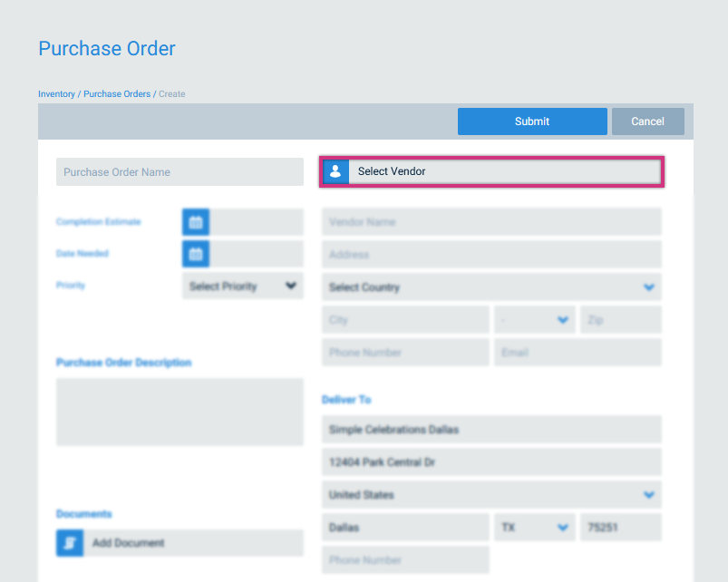Open the Date Needed calendar picker

(195, 253)
